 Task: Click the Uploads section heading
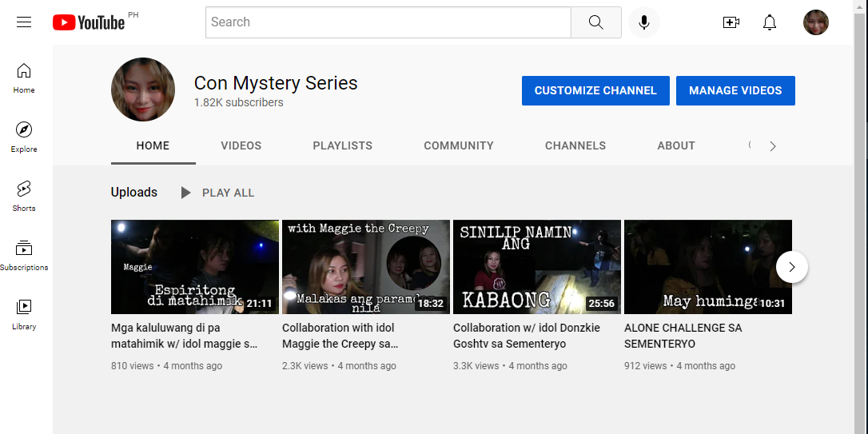(x=134, y=192)
